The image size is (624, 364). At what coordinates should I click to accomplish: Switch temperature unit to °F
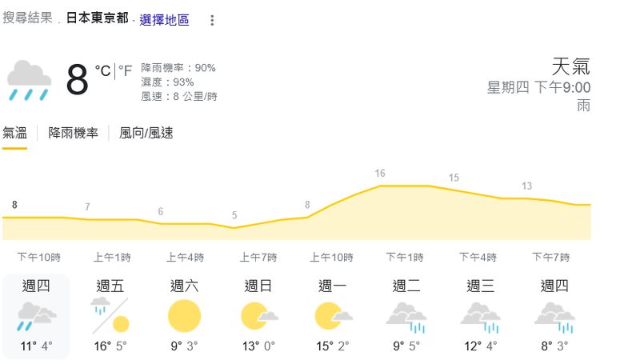[x=125, y=71]
